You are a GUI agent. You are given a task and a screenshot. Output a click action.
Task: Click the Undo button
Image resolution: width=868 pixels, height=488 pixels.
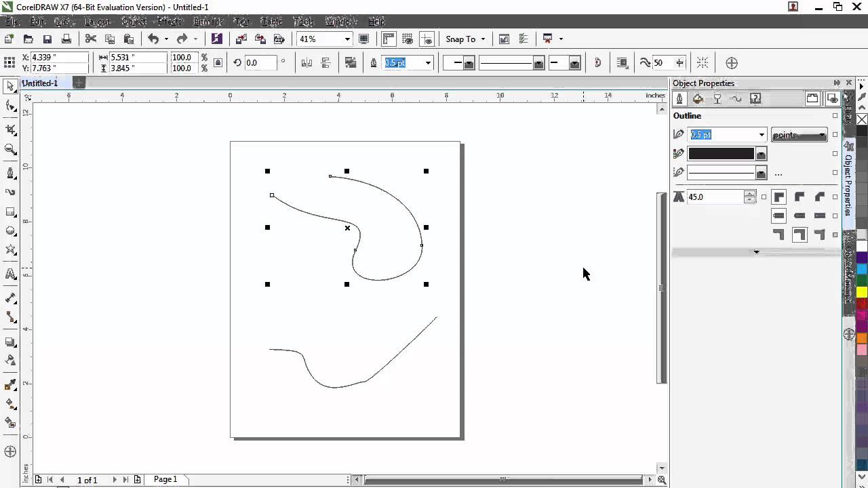tap(153, 39)
